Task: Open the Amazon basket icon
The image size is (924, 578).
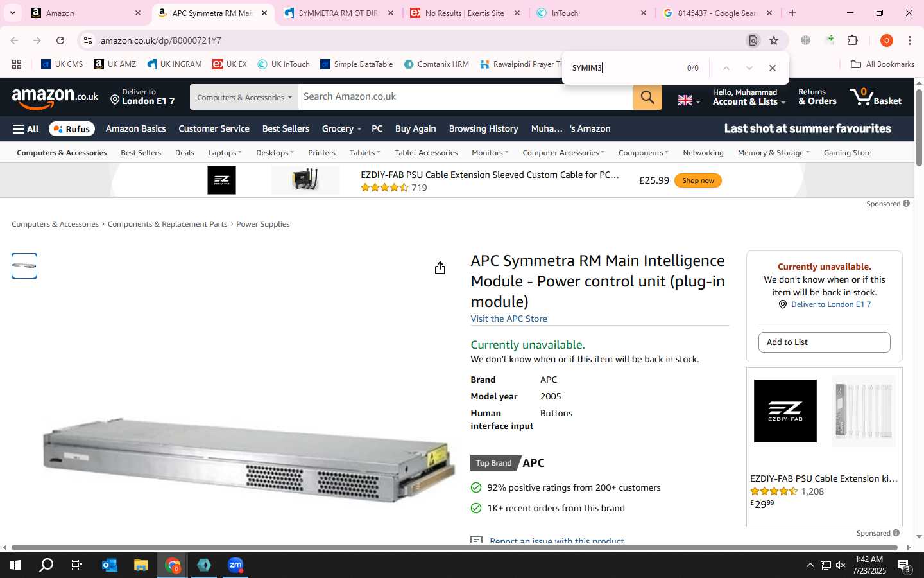Action: (x=875, y=97)
